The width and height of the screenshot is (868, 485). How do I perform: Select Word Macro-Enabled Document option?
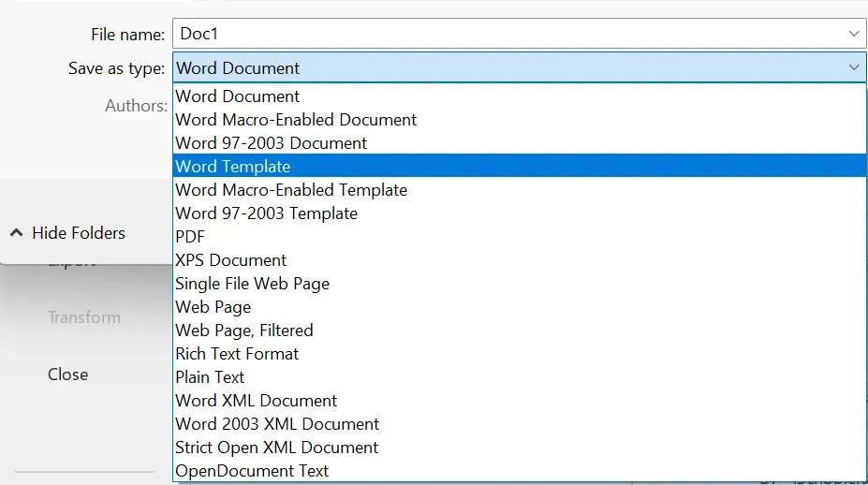(x=520, y=120)
